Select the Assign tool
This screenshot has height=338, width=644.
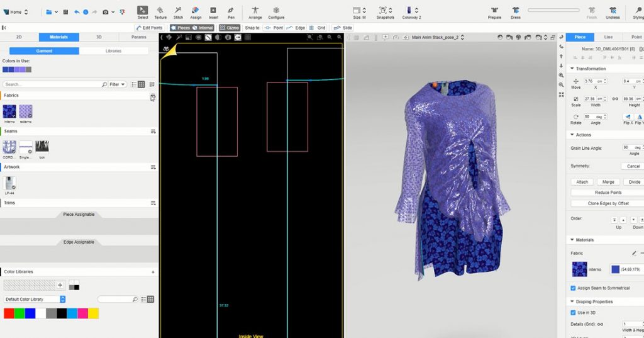(196, 13)
